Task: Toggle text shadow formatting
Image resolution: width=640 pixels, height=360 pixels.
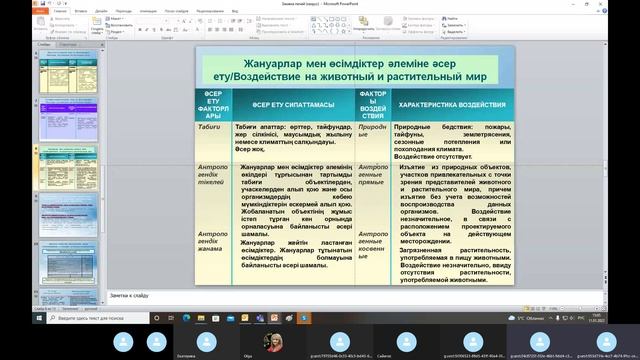Action: (x=161, y=30)
